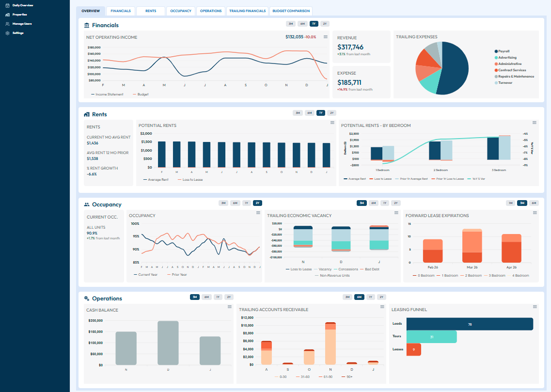Set Economic Vacancy range to 6M
551x392 pixels.
(373, 203)
